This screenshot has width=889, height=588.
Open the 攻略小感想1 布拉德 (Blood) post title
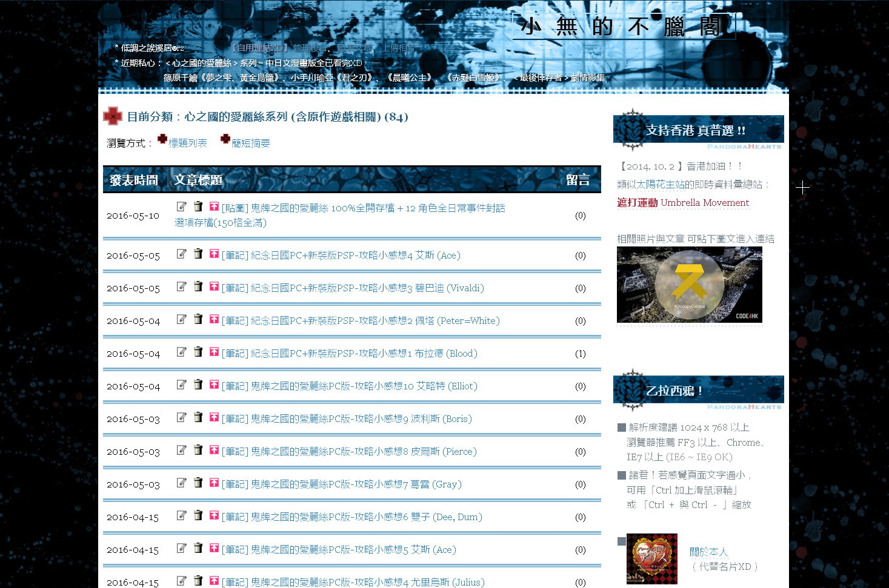point(350,354)
